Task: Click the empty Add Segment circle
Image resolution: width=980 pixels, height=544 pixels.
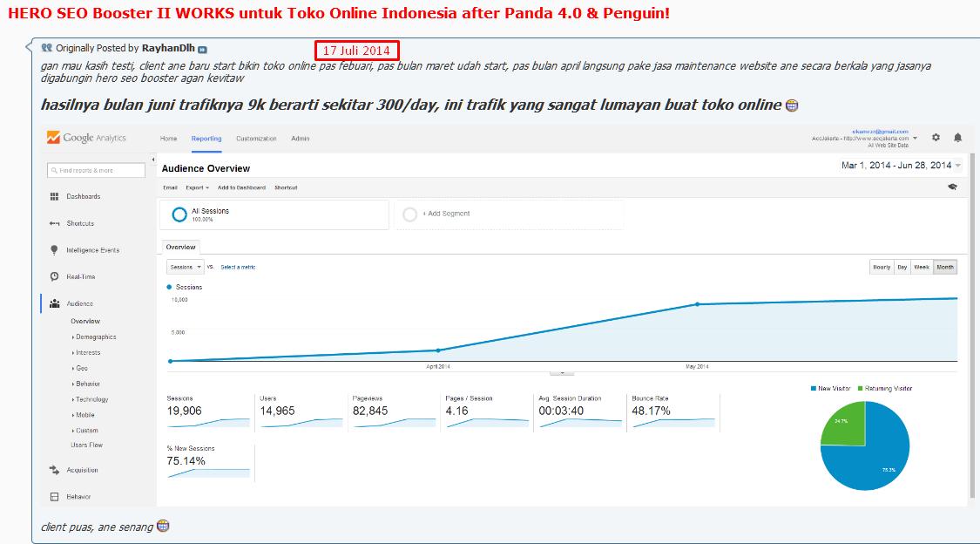Action: [x=410, y=214]
